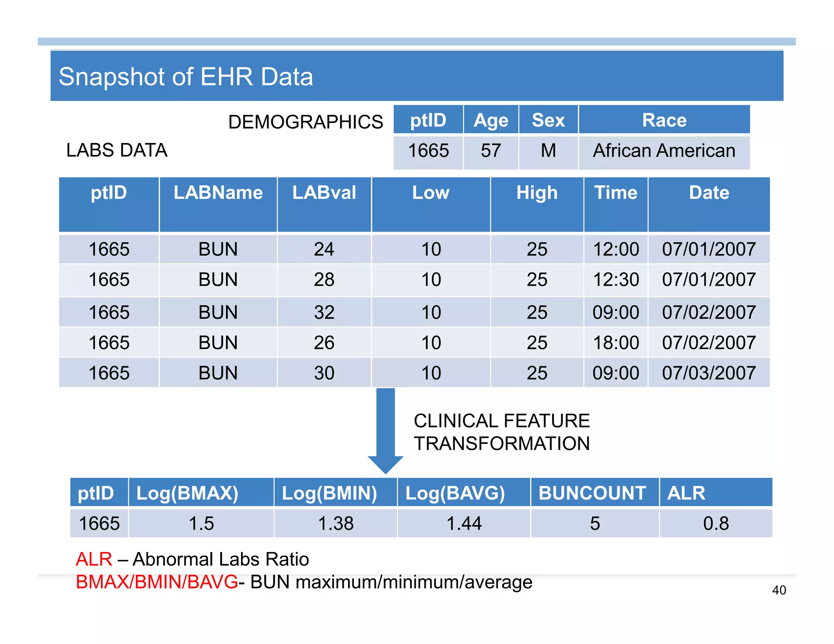Click the red 'BMAX/BMIN/BAVG' text
834x644 pixels.
pyautogui.click(x=157, y=582)
